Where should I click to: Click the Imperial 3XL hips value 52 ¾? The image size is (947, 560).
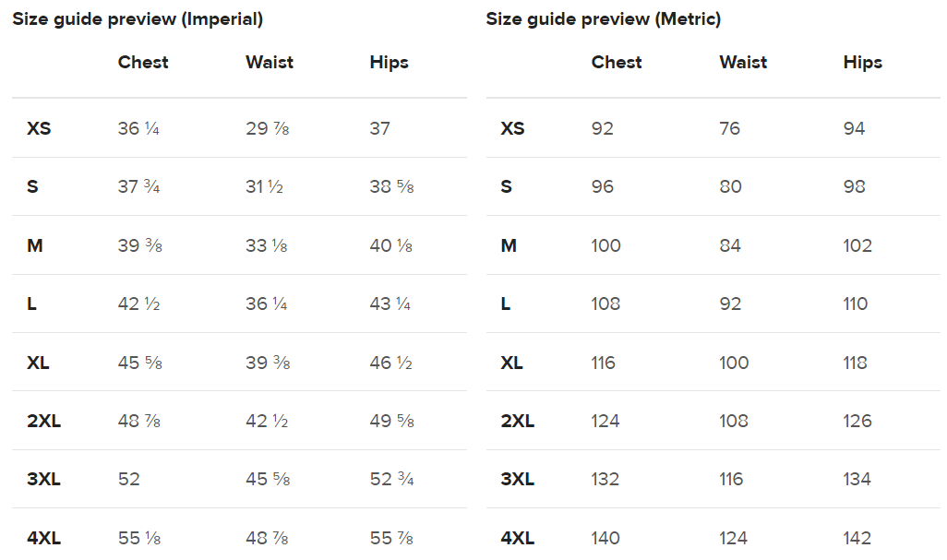(x=391, y=480)
